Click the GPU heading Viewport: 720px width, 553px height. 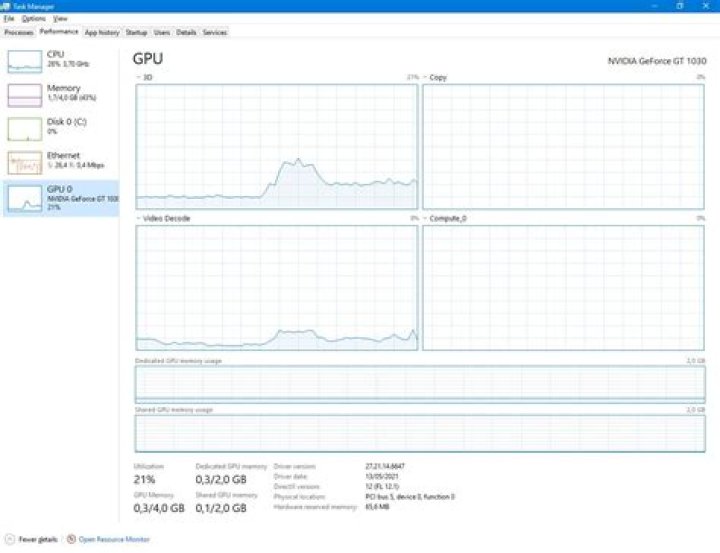point(148,59)
